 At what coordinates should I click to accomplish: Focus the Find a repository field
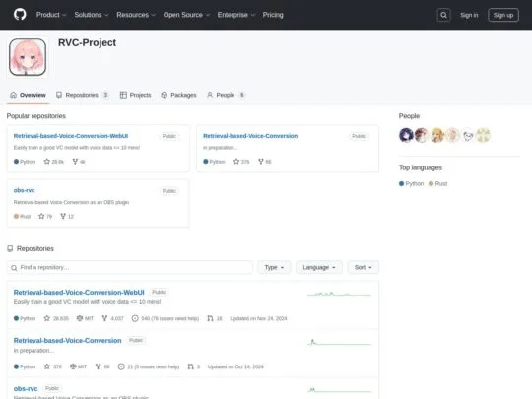[130, 267]
